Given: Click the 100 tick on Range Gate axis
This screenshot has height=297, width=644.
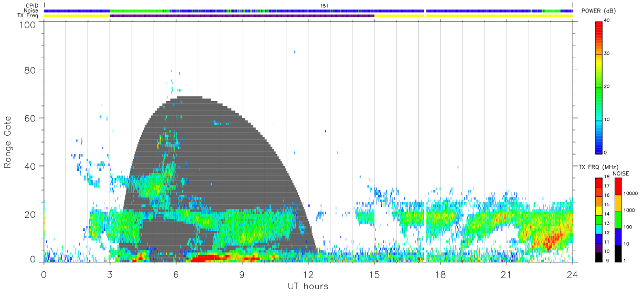Looking at the screenshot, I should 28,25.
